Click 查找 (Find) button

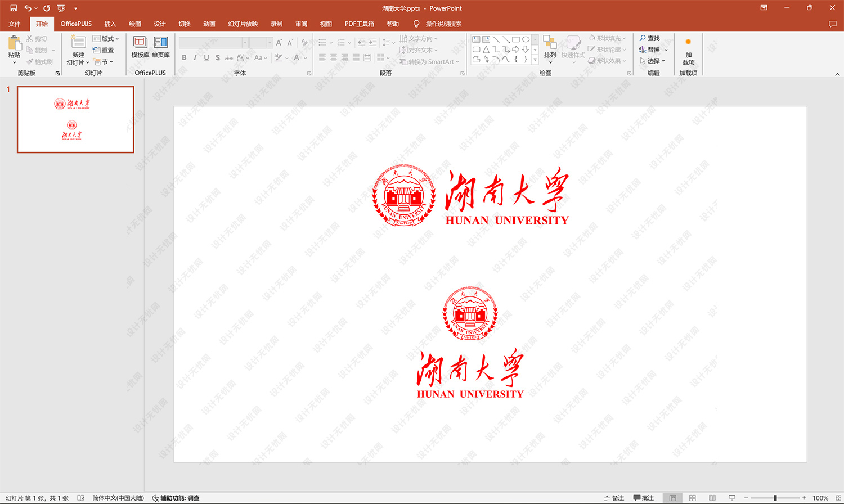[x=650, y=38]
